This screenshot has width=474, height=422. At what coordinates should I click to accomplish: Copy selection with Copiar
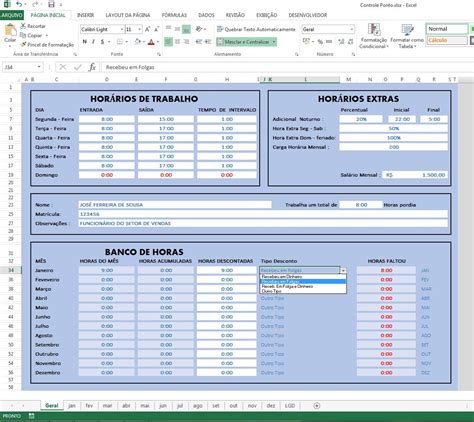(31, 35)
